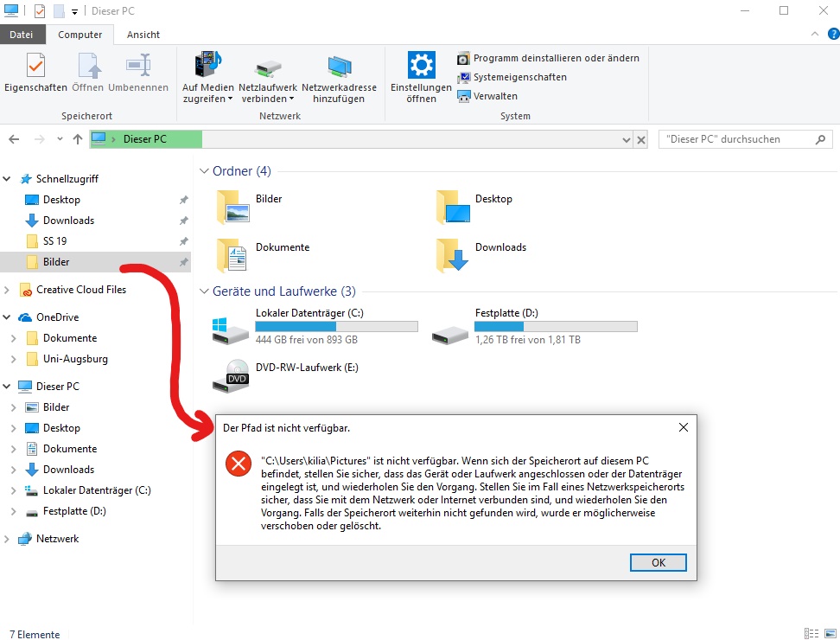Click Dieser PC breadcrumb in address bar
840x640 pixels.
click(x=144, y=139)
